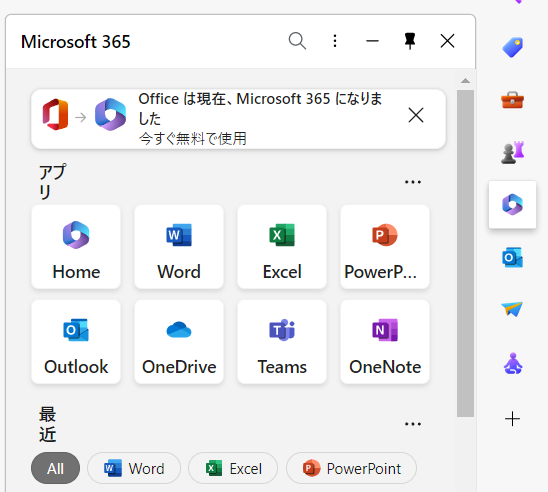This screenshot has width=548, height=492.
Task: Open the OneDrive app tile
Action: (179, 342)
